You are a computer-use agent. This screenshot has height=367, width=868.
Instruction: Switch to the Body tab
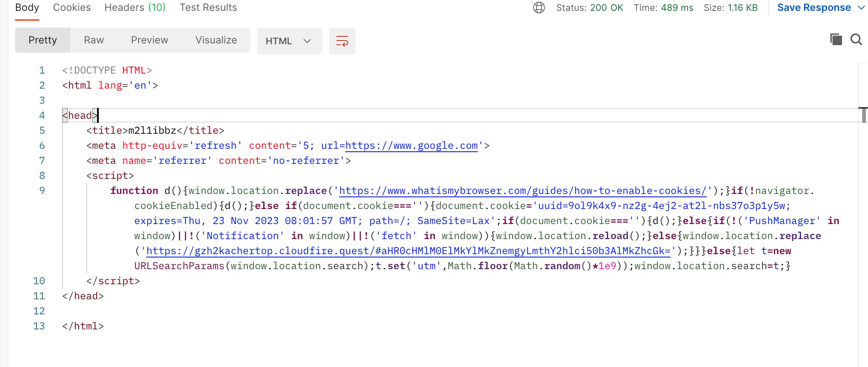coord(27,8)
